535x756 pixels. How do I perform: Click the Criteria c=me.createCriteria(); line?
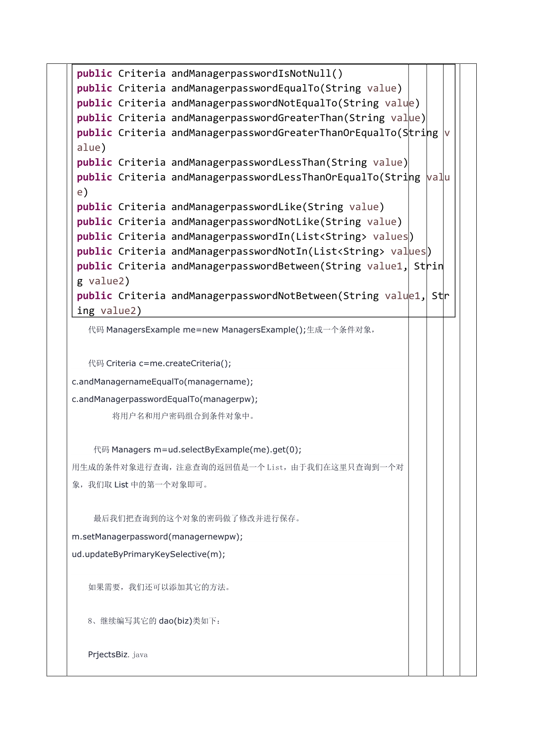click(168, 364)
